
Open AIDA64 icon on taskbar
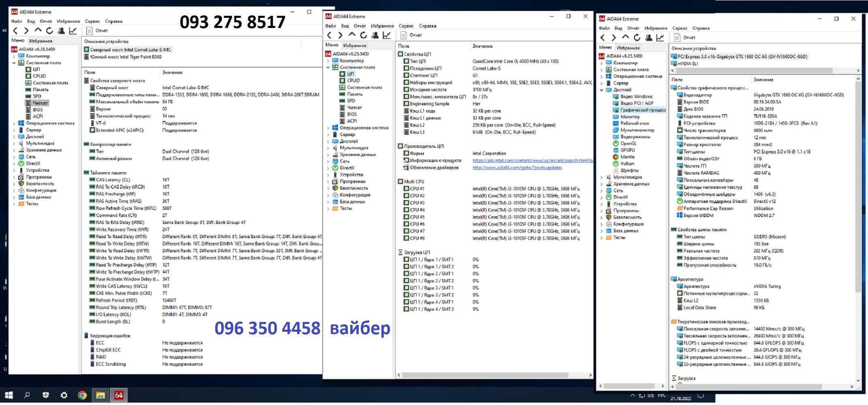(x=119, y=395)
